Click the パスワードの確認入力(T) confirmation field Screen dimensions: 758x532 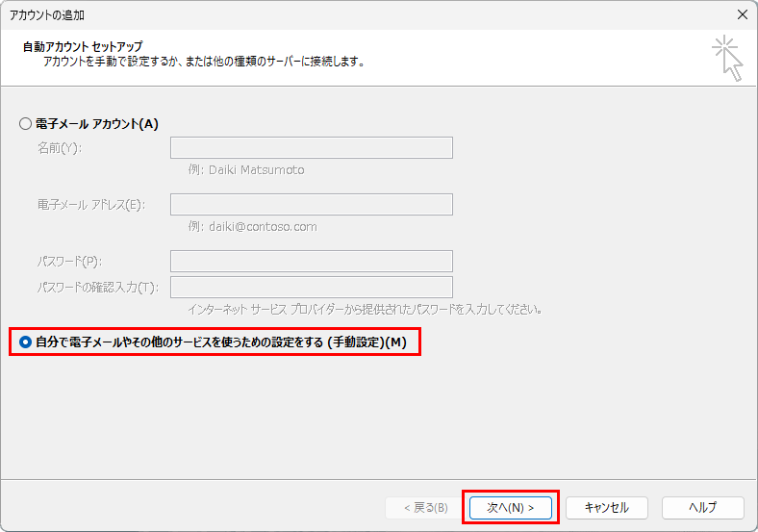point(311,287)
